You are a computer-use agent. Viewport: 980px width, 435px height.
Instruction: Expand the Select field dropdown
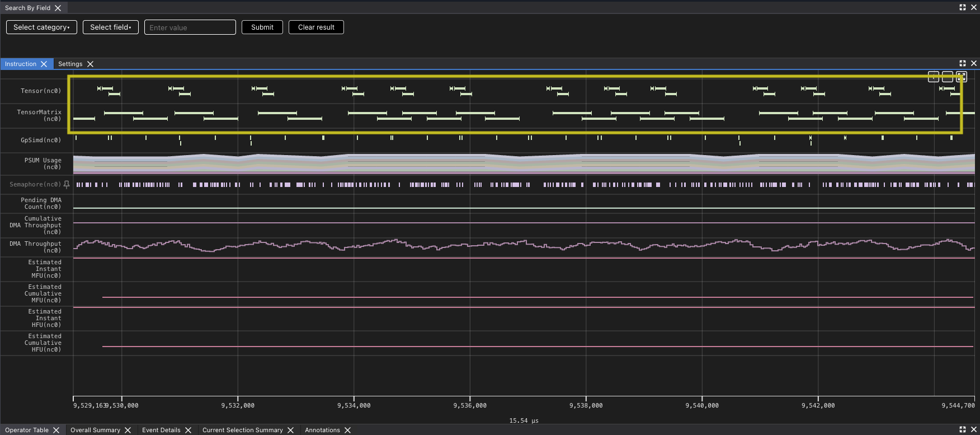110,27
